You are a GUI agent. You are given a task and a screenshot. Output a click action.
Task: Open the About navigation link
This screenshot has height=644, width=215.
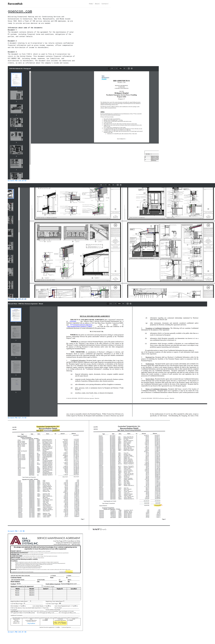point(97,4)
